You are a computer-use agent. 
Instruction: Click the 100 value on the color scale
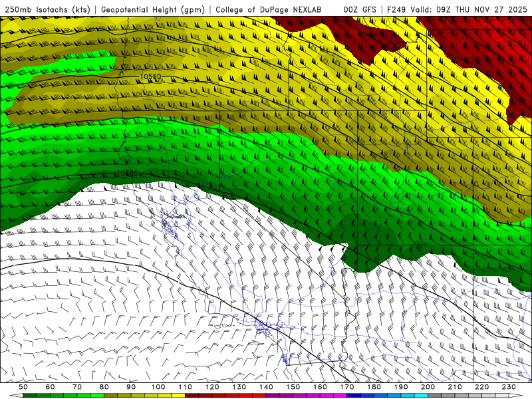pos(158,387)
